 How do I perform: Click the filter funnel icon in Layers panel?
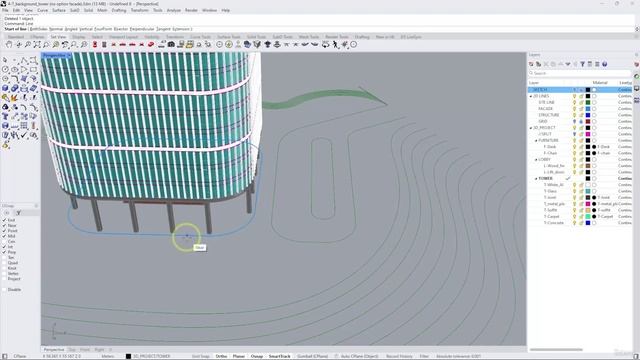tap(582, 64)
